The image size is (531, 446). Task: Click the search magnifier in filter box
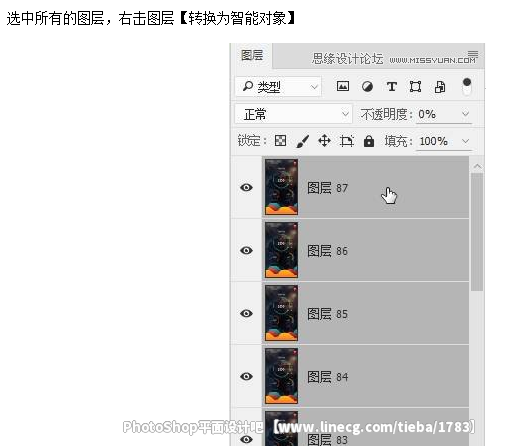pos(248,86)
